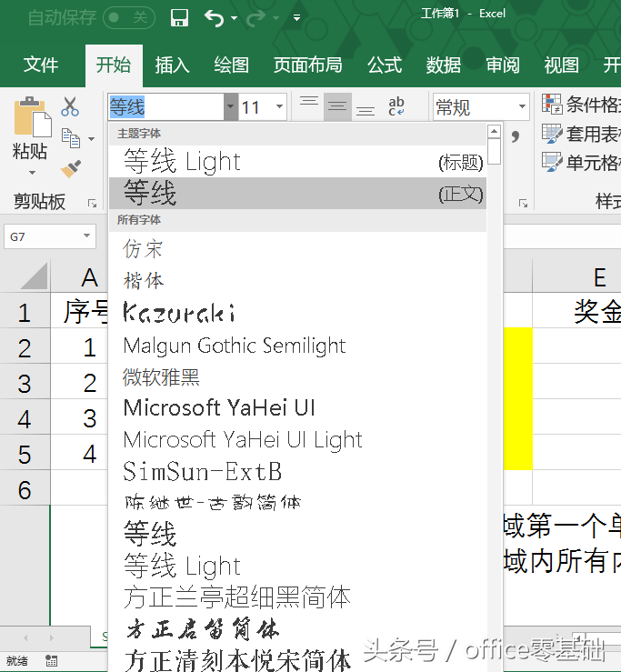Open the font size dropdown arrow

pyautogui.click(x=280, y=106)
